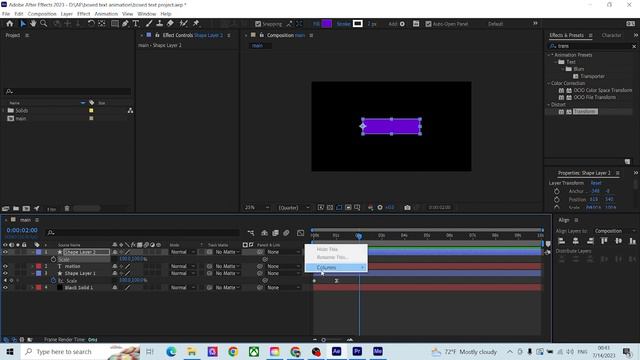Toggle the Snapping checkbox
This screenshot has width=640, height=360.
(258, 24)
